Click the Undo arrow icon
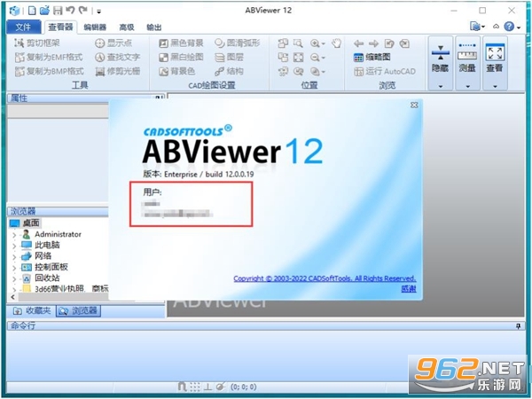Screen dimensions: 532x399 70,11
